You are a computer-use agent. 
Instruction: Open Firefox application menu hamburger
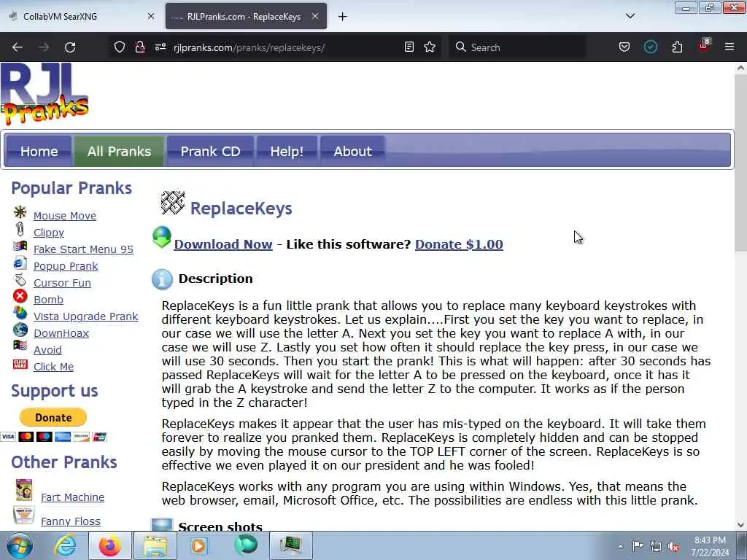(x=729, y=47)
